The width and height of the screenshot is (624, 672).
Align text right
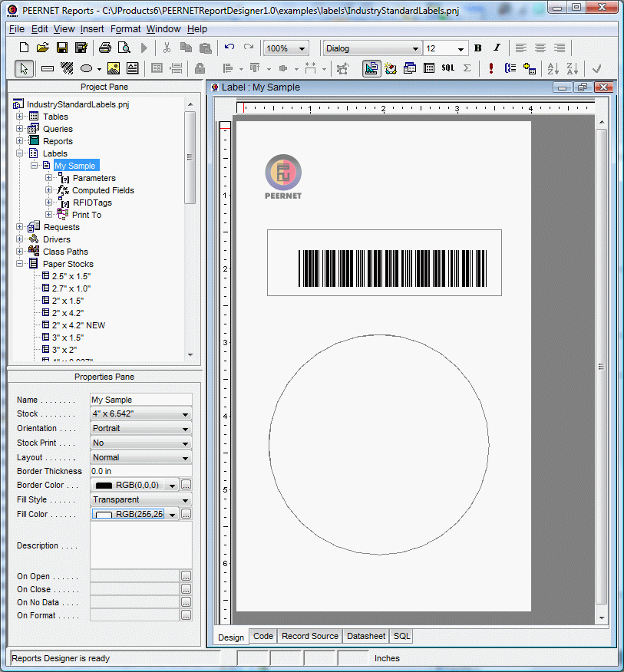point(560,48)
